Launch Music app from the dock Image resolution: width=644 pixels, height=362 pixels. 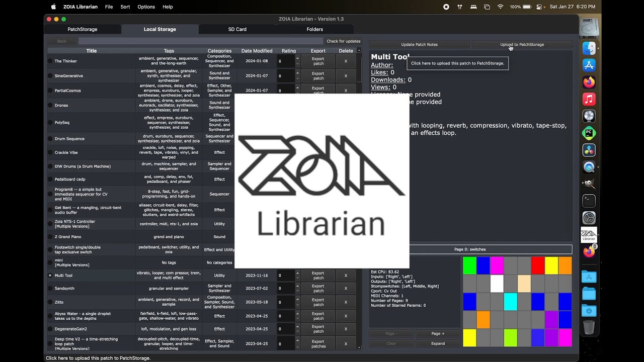pos(589,99)
